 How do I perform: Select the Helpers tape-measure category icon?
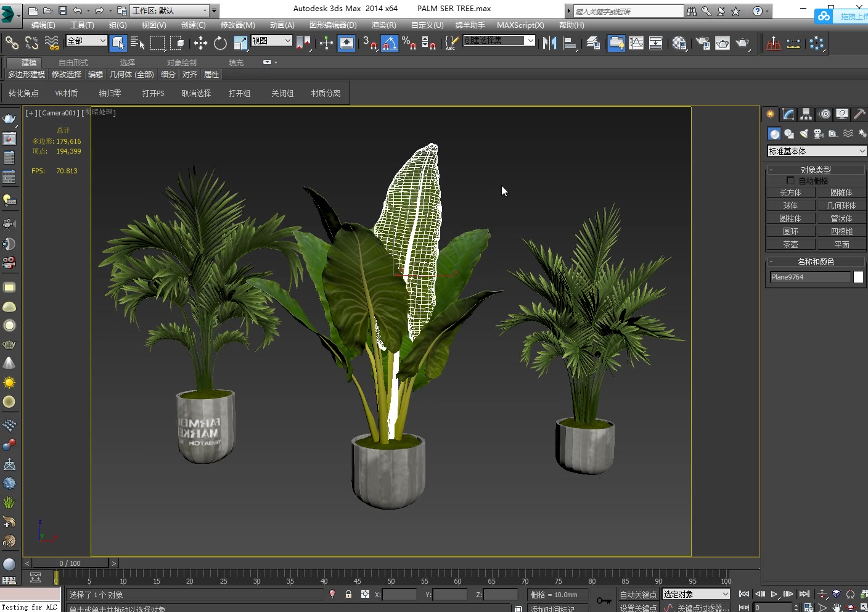[x=833, y=134]
